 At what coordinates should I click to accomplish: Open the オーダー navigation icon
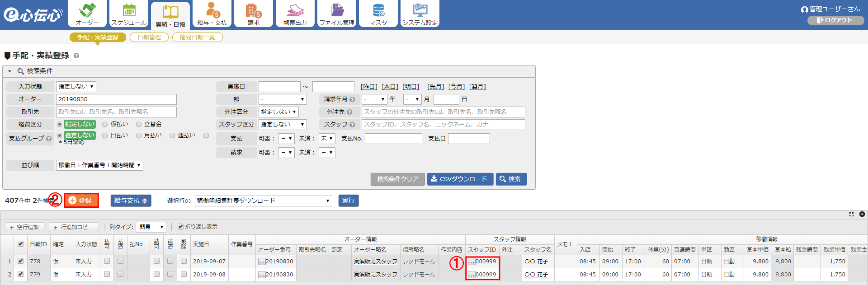click(87, 14)
